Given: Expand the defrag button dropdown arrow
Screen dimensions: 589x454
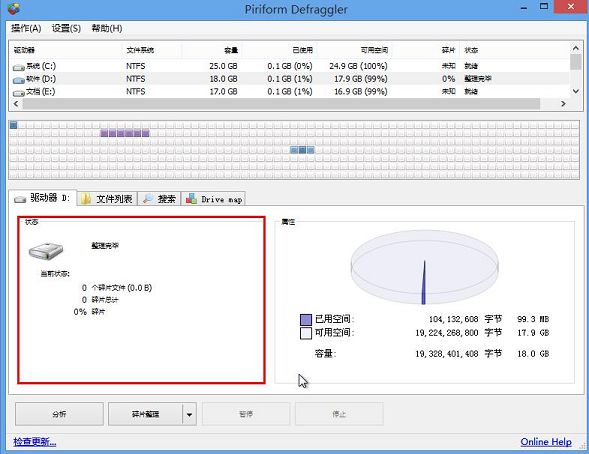Looking at the screenshot, I should point(189,414).
